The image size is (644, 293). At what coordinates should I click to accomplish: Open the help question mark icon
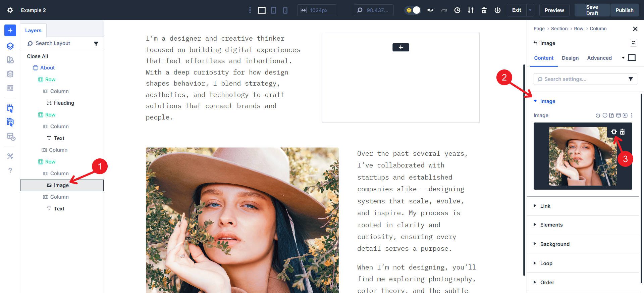(x=10, y=170)
